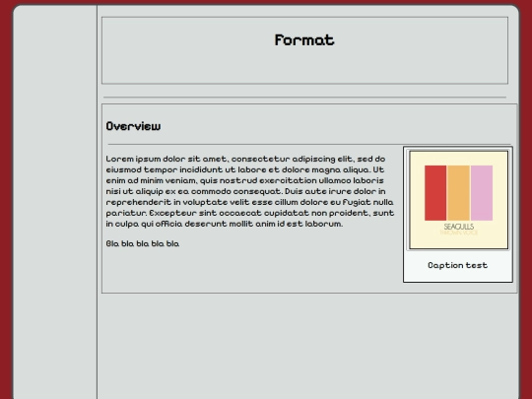Image resolution: width=532 pixels, height=399 pixels.
Task: Click the "Caption test" caption text
Action: pyautogui.click(x=458, y=265)
